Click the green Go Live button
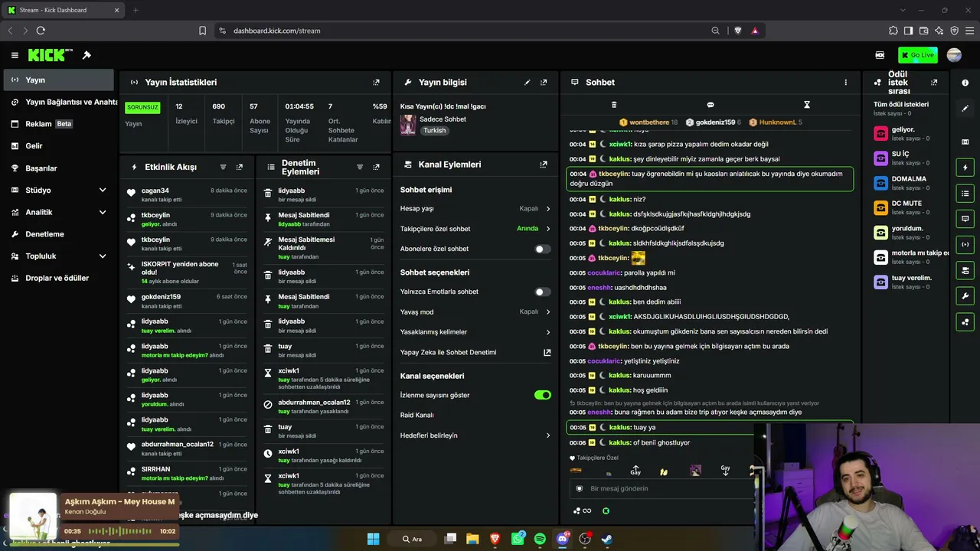Image resolution: width=980 pixels, height=551 pixels. (x=917, y=55)
